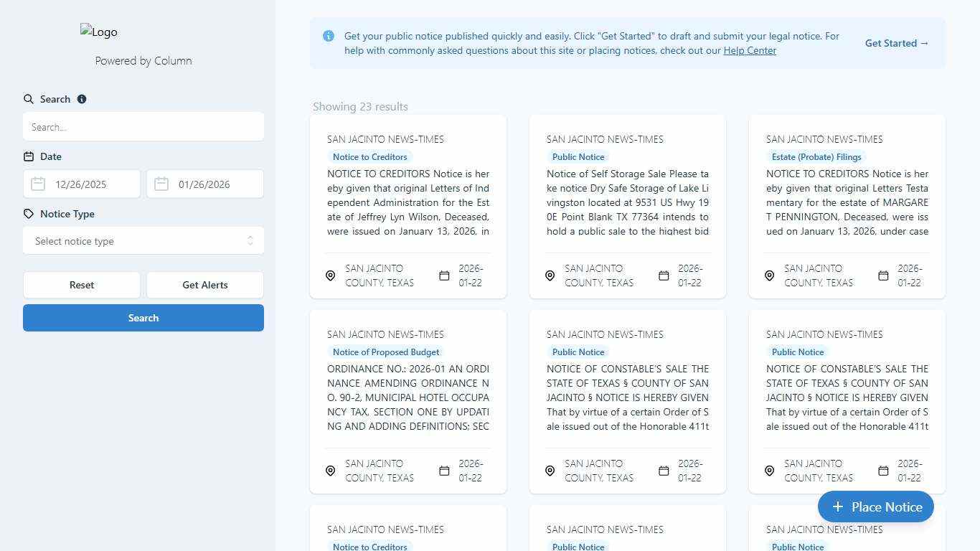Open the 12/26/2025 start date picker

click(90, 184)
